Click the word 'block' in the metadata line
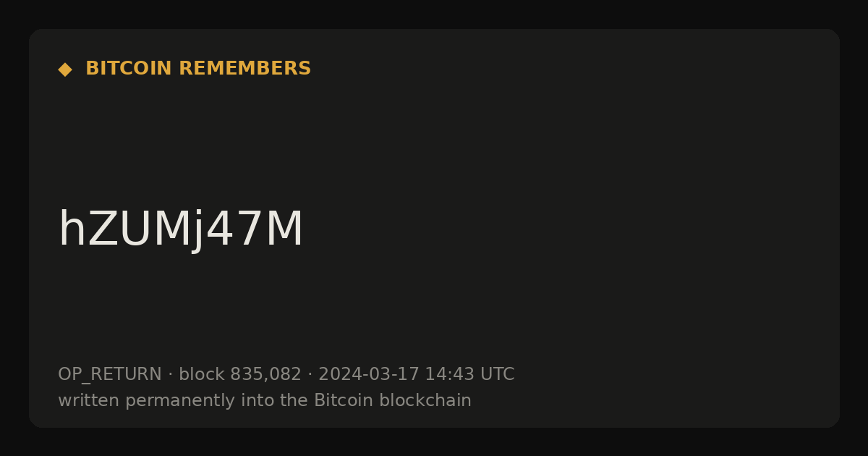This screenshot has height=456, width=868. 202,375
